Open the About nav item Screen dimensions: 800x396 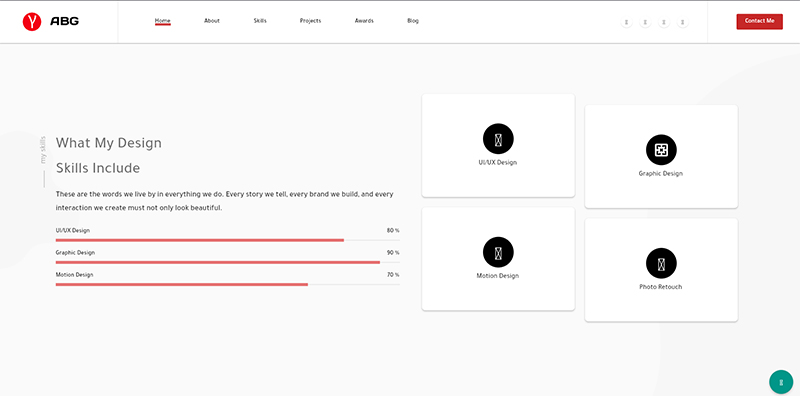click(x=212, y=21)
